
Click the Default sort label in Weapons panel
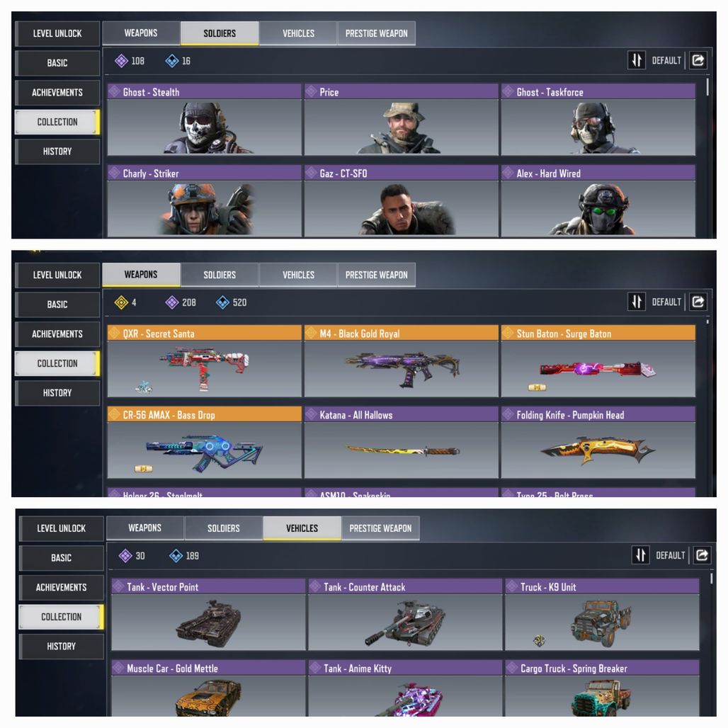coord(666,302)
